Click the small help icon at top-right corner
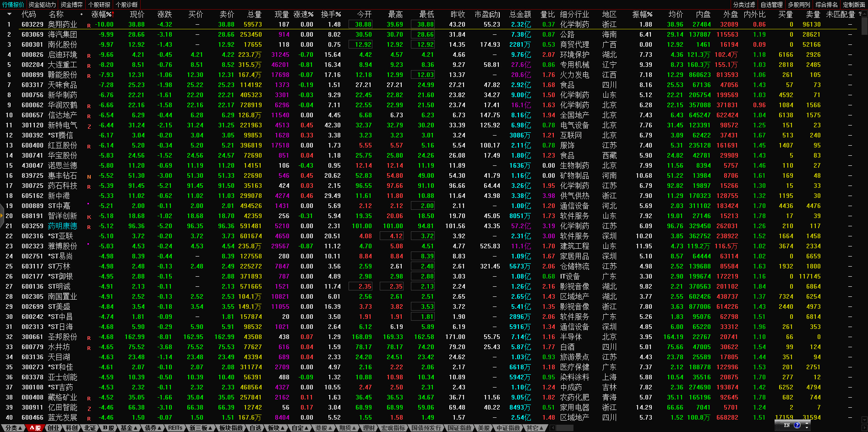 point(860,14)
